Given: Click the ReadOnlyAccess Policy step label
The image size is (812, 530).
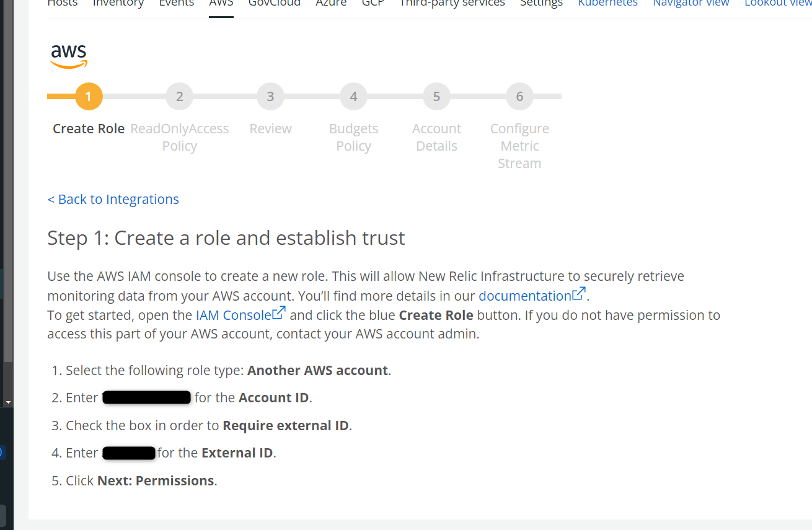Looking at the screenshot, I should [x=179, y=138].
